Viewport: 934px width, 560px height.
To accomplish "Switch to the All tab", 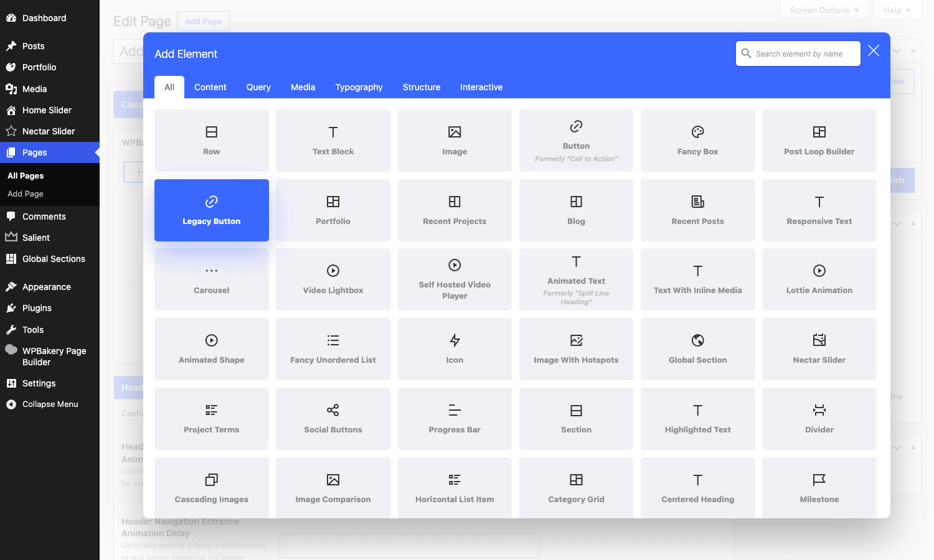I will coord(169,87).
